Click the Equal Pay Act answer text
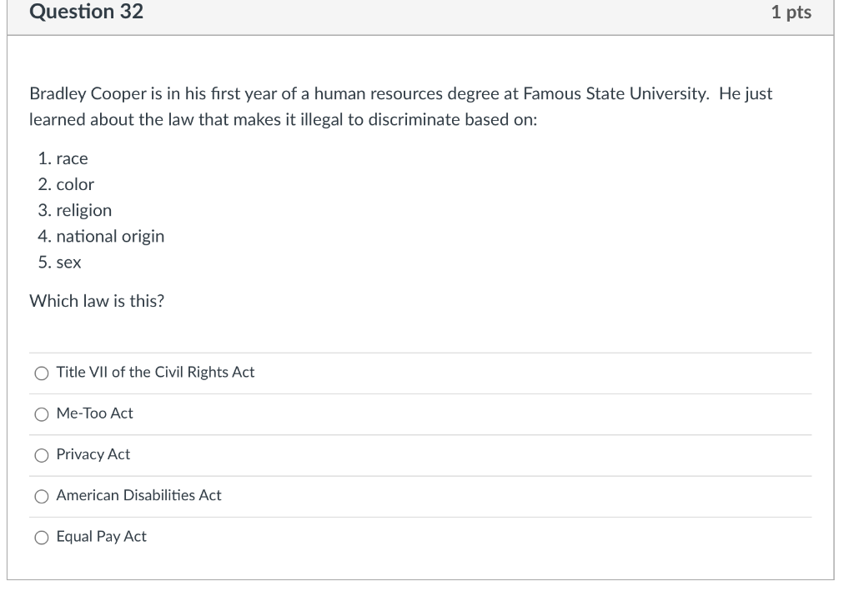The width and height of the screenshot is (854, 616). tap(100, 537)
